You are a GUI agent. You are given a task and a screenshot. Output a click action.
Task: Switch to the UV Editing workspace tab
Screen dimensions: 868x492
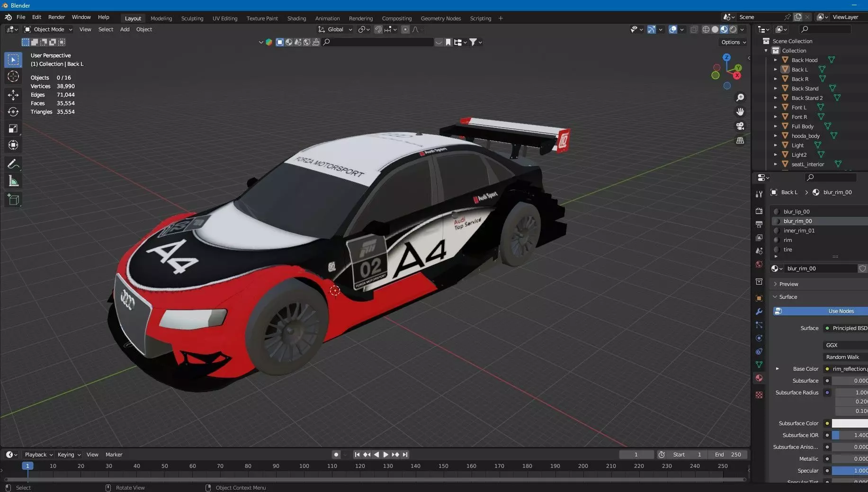point(225,18)
